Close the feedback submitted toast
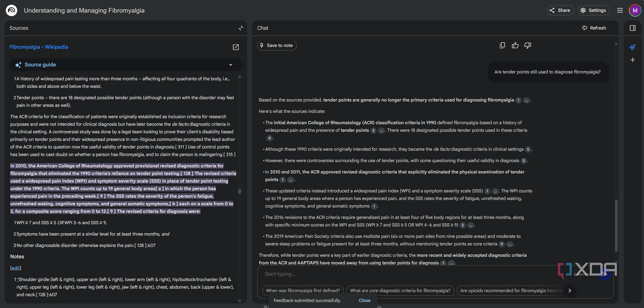 (365, 300)
